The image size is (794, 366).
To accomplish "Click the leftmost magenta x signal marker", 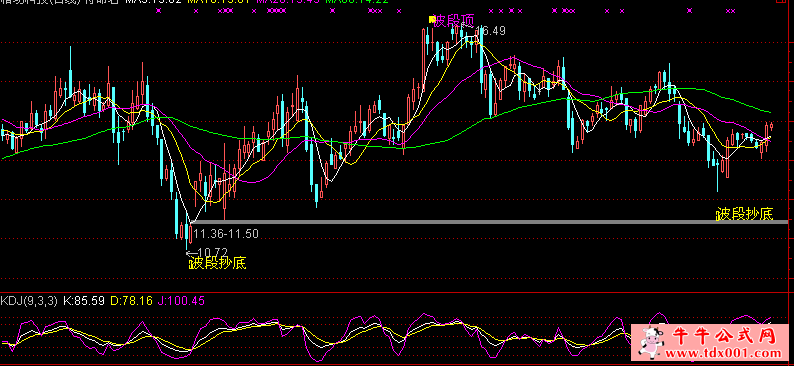I will [158, 11].
